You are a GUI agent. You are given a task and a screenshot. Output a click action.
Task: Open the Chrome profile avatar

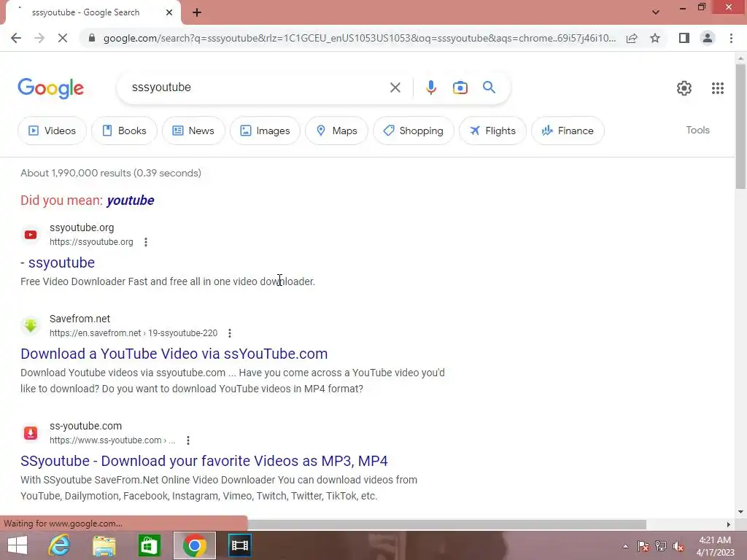[x=708, y=38]
